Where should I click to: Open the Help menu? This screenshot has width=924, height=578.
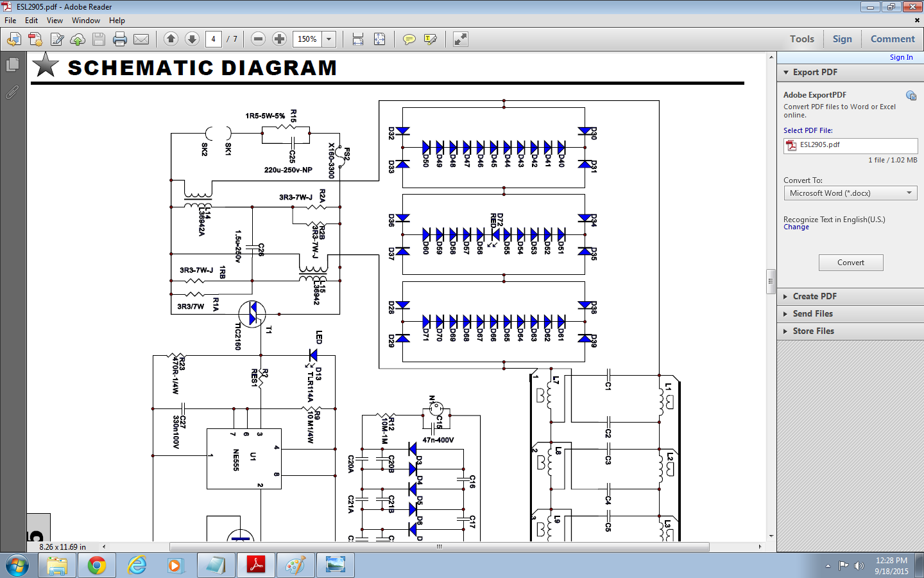[117, 21]
